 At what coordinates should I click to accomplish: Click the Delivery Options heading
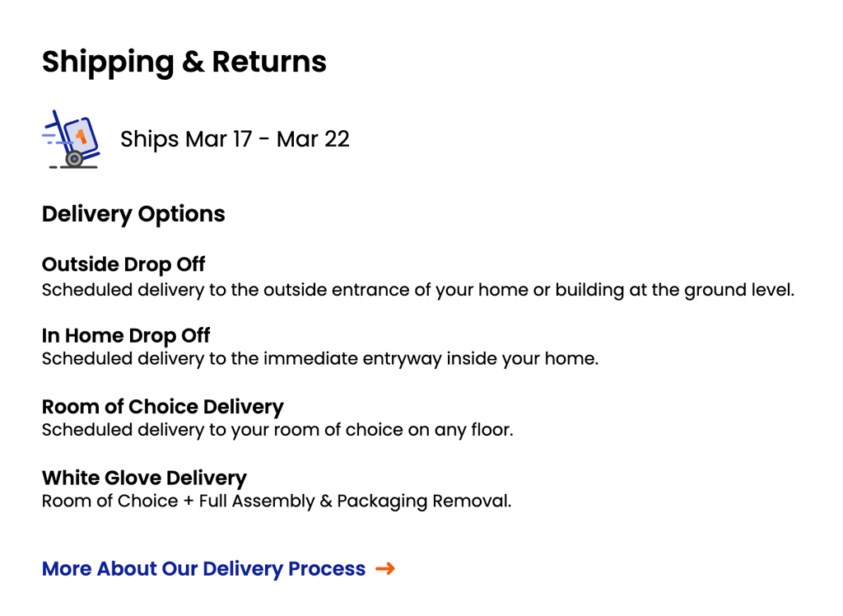pos(133,214)
